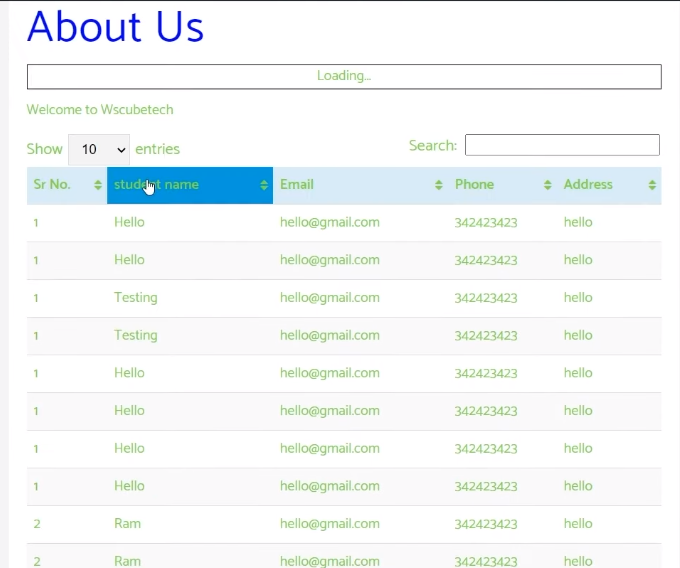Click the address cell in the first row

(578, 222)
